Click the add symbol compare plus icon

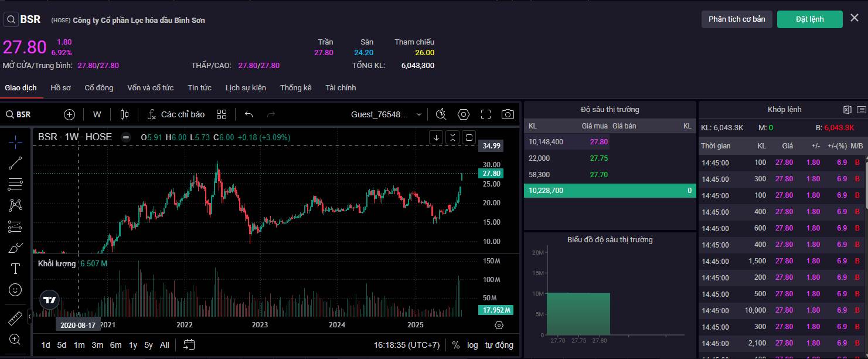pos(70,114)
